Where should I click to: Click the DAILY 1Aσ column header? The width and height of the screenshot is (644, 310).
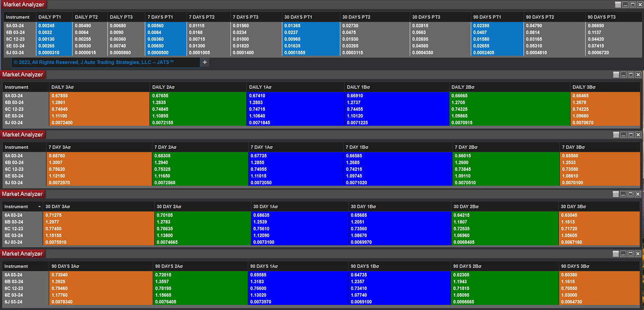(295, 87)
